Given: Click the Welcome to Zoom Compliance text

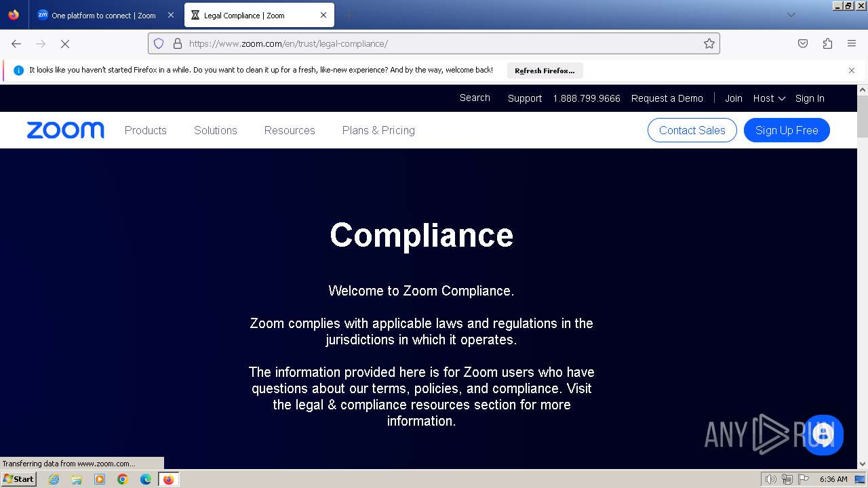Looking at the screenshot, I should click(x=421, y=291).
